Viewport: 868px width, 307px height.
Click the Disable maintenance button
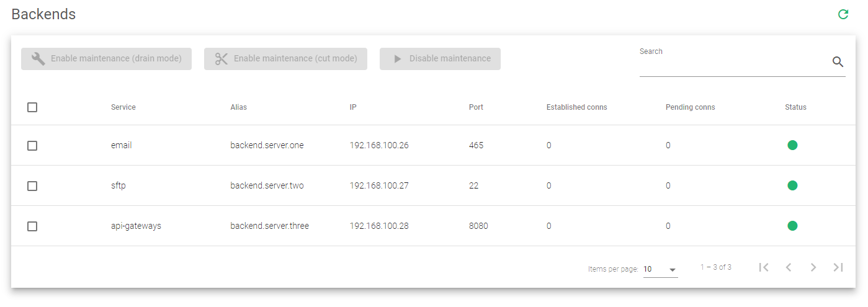coord(440,59)
